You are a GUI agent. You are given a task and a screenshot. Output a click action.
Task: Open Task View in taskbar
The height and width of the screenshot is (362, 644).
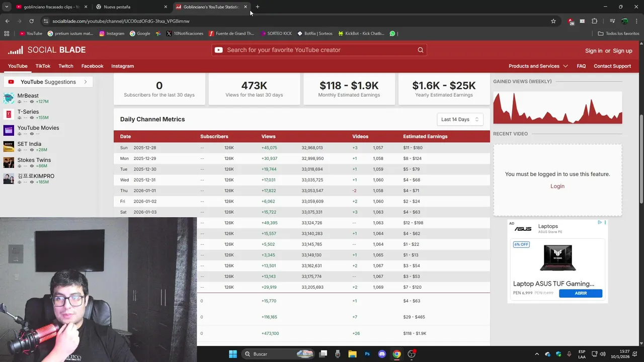tap(323, 354)
